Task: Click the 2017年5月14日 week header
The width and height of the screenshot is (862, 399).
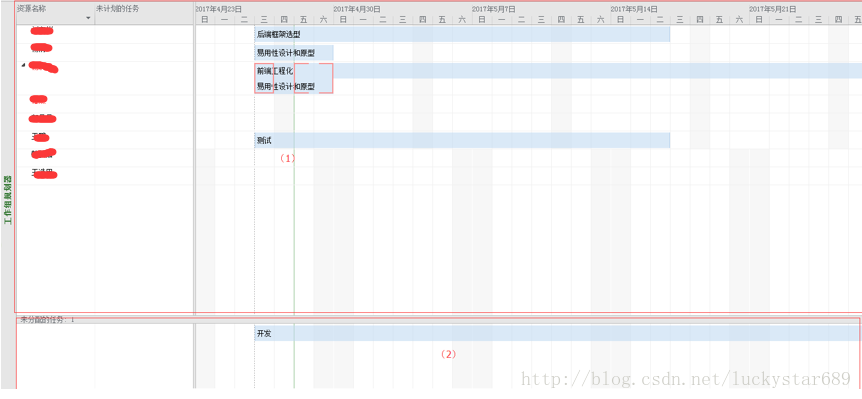Action: pos(634,9)
